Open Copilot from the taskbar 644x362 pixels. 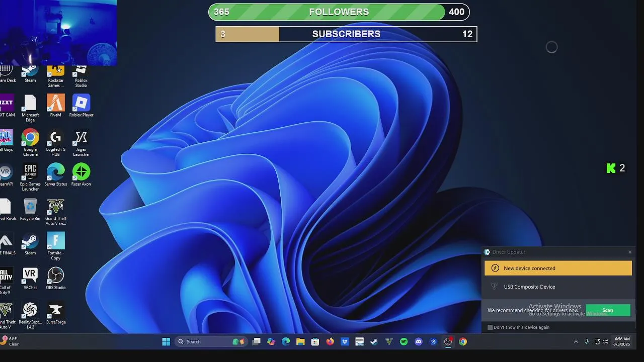[271, 342]
